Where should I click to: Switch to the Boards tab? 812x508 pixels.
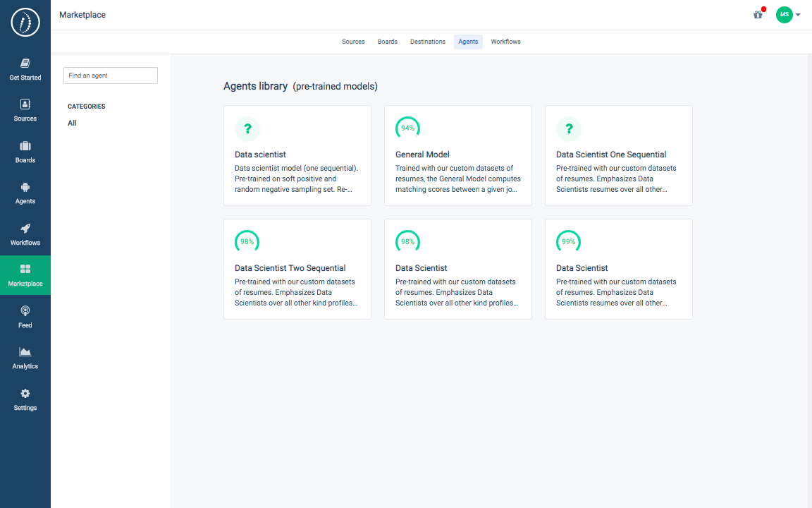(388, 42)
